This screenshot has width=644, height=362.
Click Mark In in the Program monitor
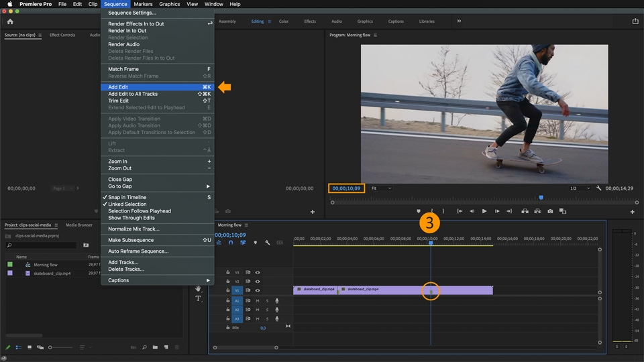[x=431, y=211]
